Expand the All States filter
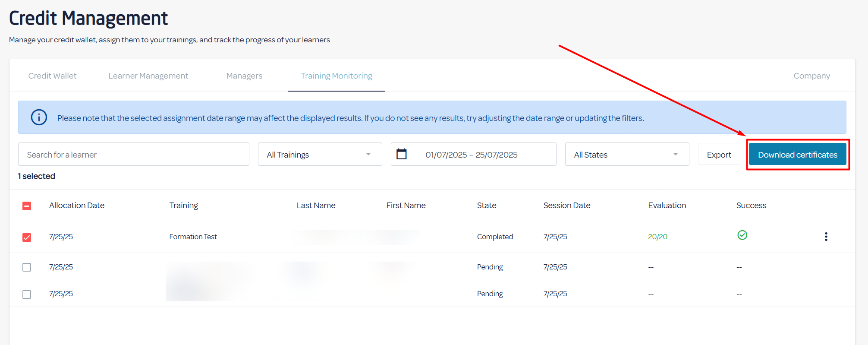This screenshot has height=345, width=868. [x=626, y=155]
